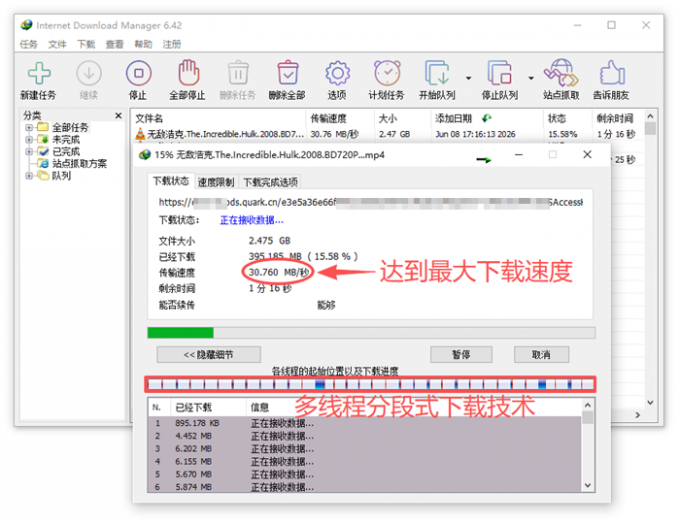Switch to the Speed Limiter (速度限制) tab

(216, 182)
